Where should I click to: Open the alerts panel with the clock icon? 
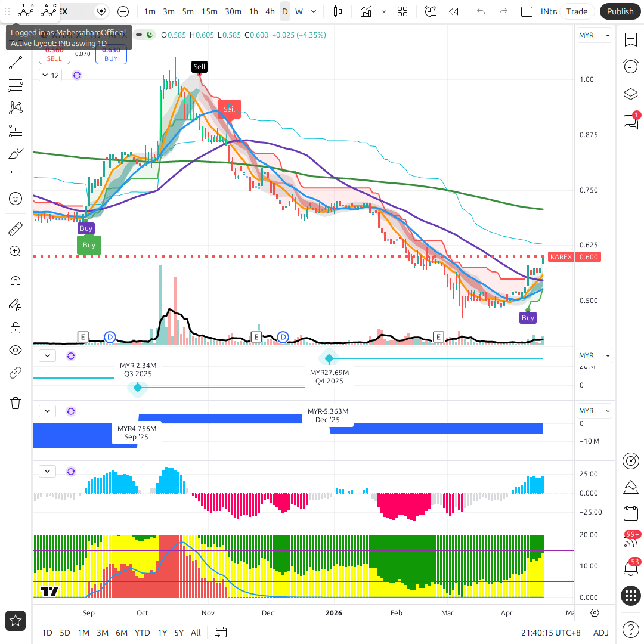click(x=630, y=66)
